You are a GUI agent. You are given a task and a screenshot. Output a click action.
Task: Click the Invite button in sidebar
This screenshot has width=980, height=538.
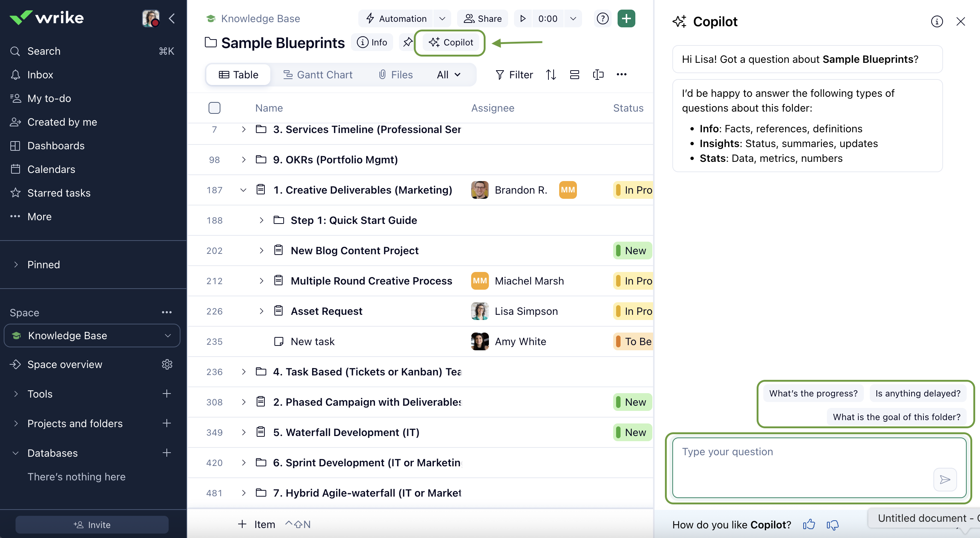(92, 524)
